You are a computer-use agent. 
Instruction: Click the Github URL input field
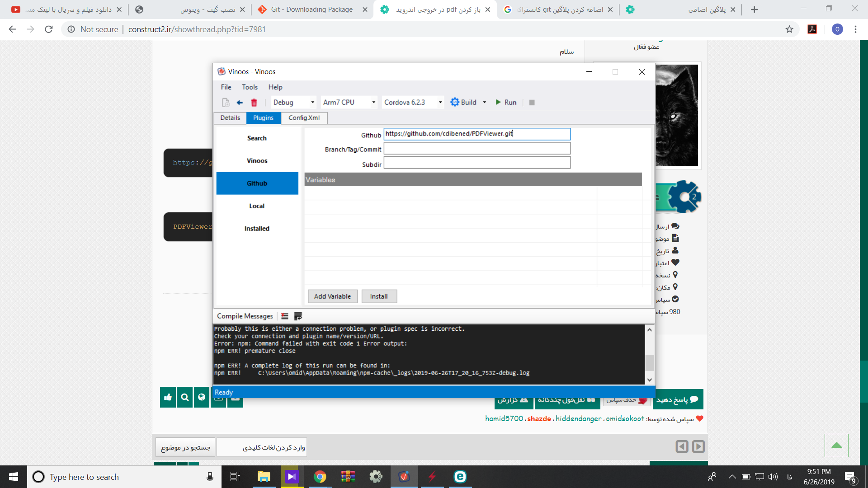pyautogui.click(x=477, y=134)
